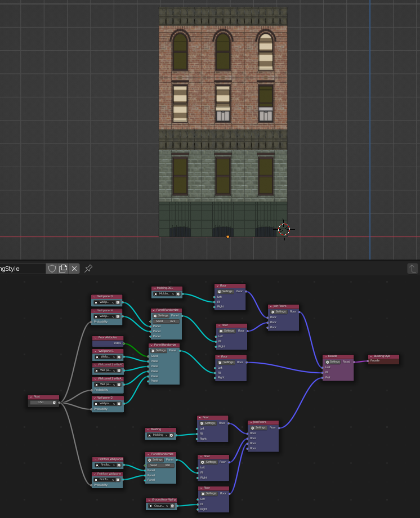This screenshot has height=518, width=420.
Task: Open gear icon on Molding.001 node
Action: pos(178,294)
